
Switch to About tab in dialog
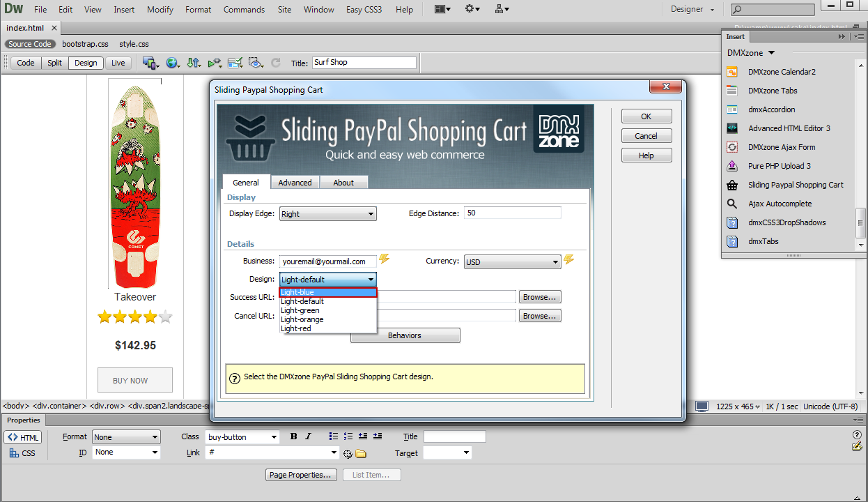(x=343, y=183)
